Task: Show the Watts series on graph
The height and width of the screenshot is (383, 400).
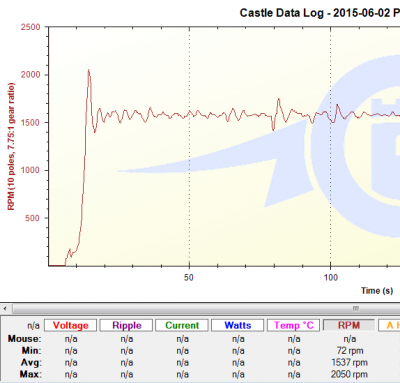Action: click(238, 325)
